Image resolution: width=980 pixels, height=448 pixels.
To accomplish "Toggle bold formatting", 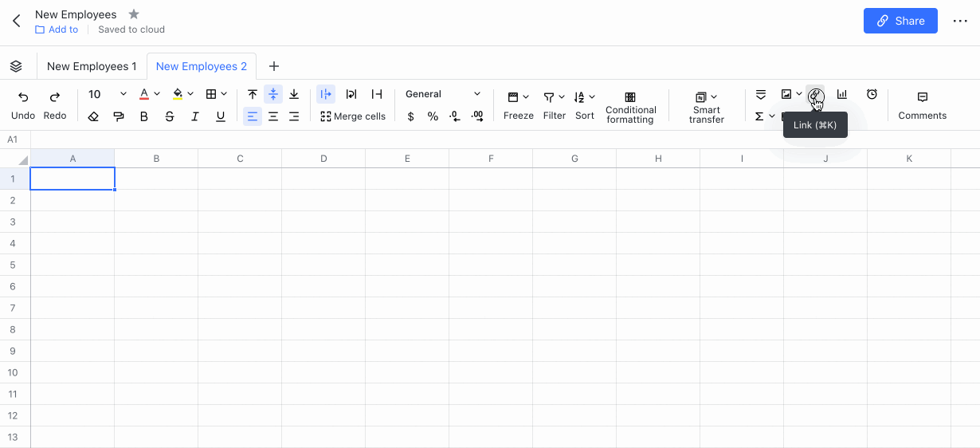I will [144, 116].
